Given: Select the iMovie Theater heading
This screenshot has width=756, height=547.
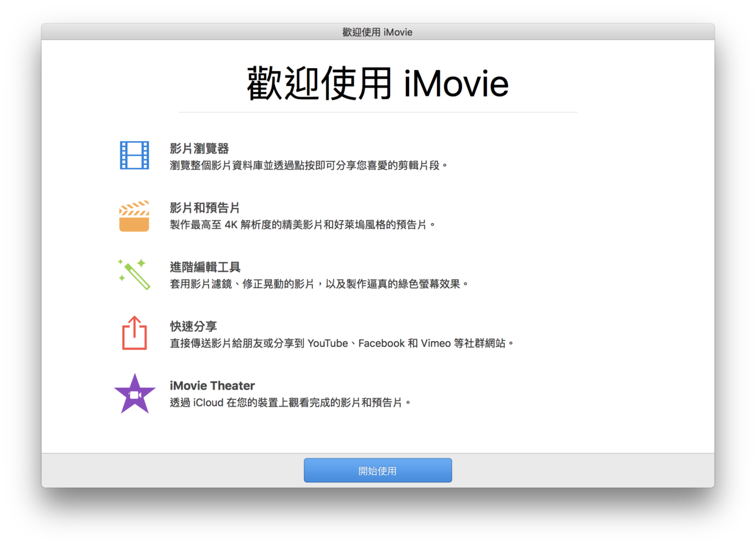Looking at the screenshot, I should point(212,385).
